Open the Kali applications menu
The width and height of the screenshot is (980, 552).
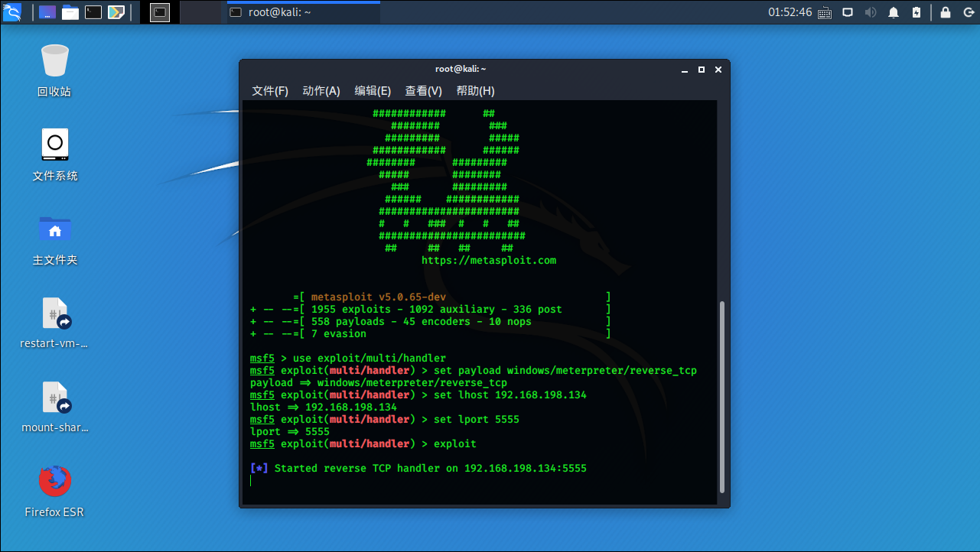(x=12, y=12)
